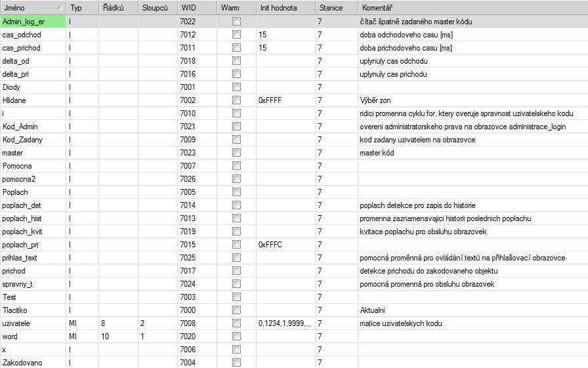The height and width of the screenshot is (368, 588).
Task: Select the poplach_kvit variable name
Action: tap(22, 232)
